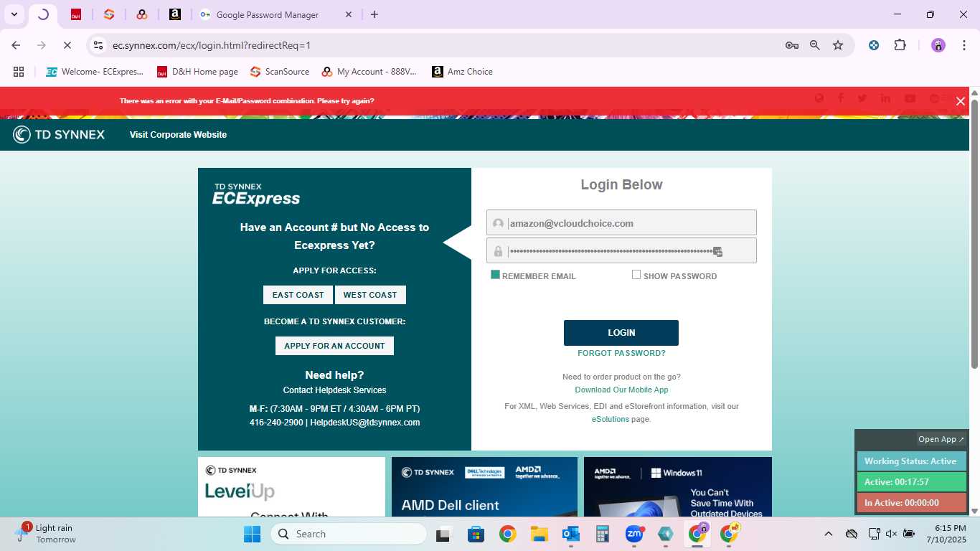Open the Extensions puzzle menu
Viewport: 980px width, 551px height.
pos(900,45)
